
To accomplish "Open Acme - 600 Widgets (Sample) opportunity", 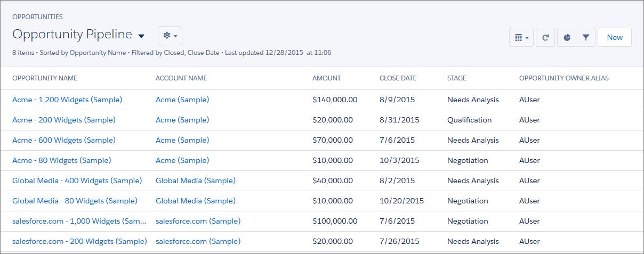I will coord(64,140).
